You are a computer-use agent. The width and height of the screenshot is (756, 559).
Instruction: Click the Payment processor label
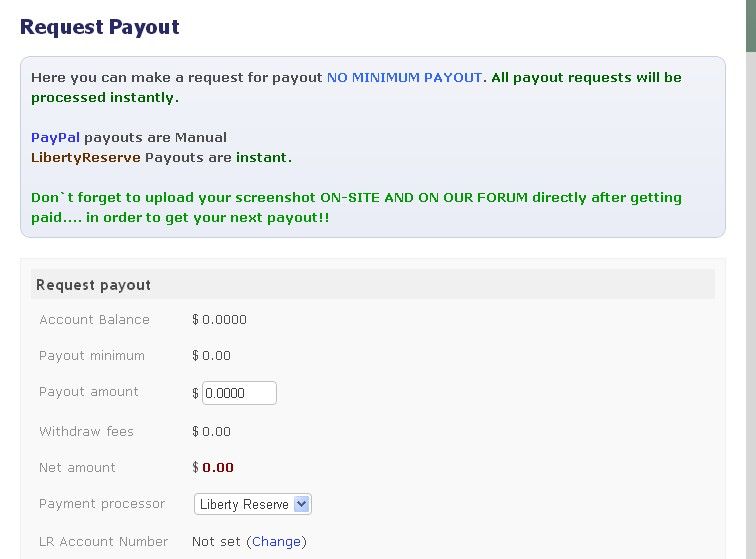pyautogui.click(x=102, y=504)
